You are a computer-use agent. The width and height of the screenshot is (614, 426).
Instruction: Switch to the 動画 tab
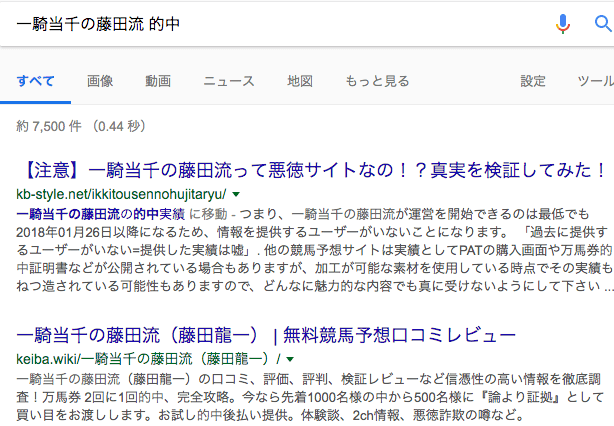click(x=158, y=81)
